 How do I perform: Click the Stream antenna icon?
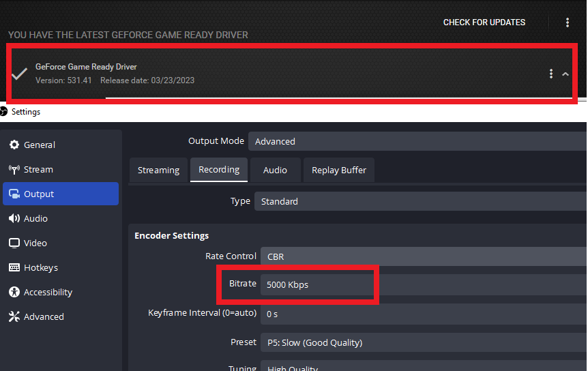click(14, 169)
